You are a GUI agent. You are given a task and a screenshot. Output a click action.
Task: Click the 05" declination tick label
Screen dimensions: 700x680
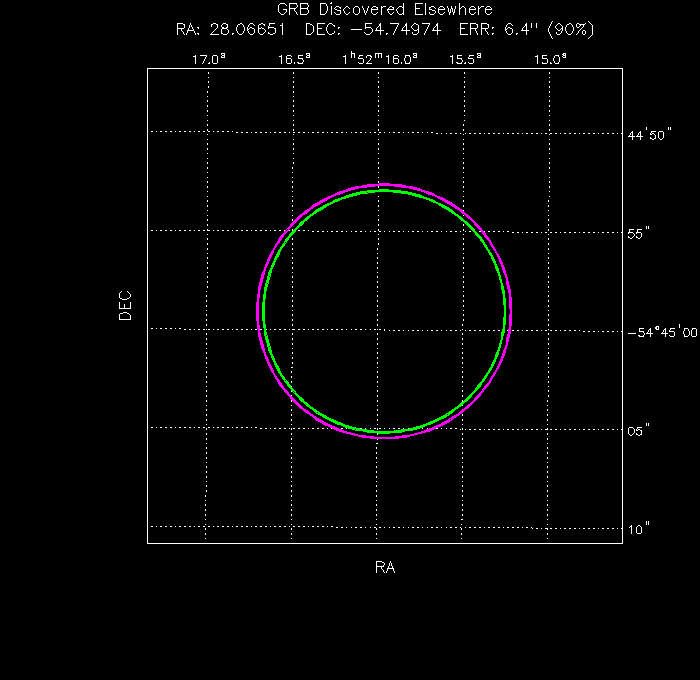tap(638, 430)
